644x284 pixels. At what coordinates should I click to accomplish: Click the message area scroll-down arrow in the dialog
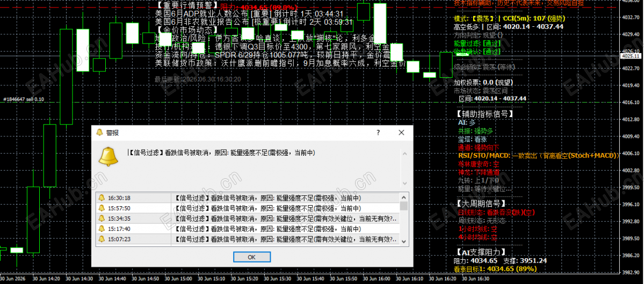(404, 183)
